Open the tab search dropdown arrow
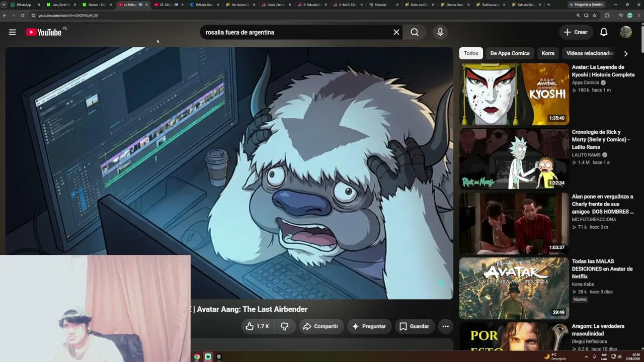This screenshot has width=644, height=362. click(x=4, y=5)
